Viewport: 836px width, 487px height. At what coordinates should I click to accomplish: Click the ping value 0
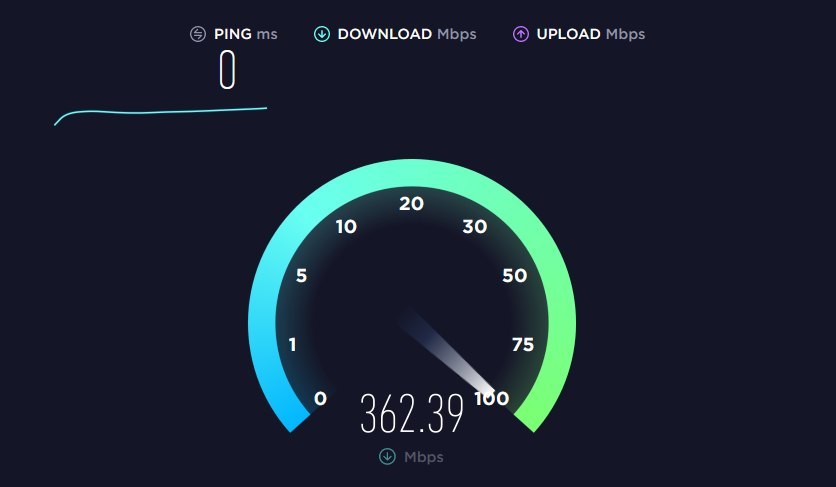[228, 69]
